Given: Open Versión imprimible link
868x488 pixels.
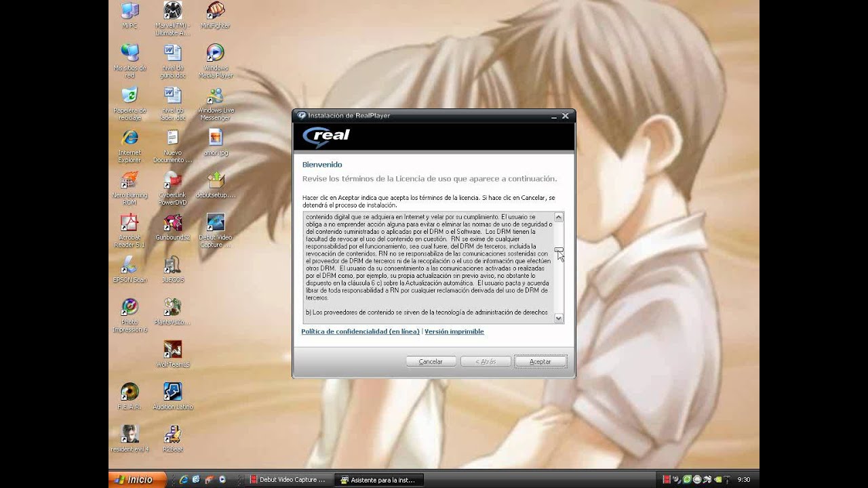Looking at the screenshot, I should [x=454, y=331].
